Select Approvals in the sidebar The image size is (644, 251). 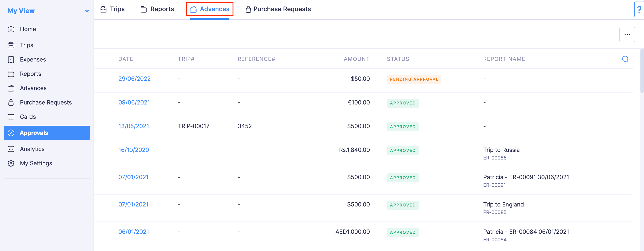point(47,133)
